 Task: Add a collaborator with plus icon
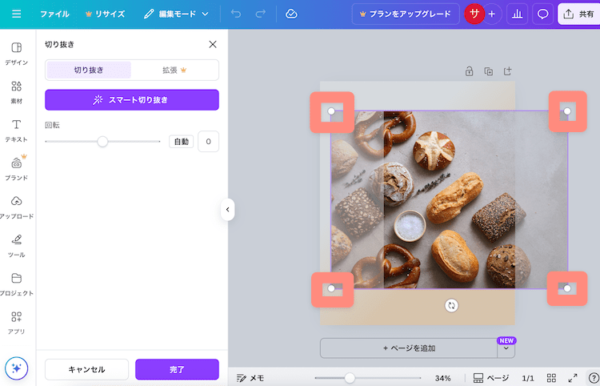coord(492,14)
